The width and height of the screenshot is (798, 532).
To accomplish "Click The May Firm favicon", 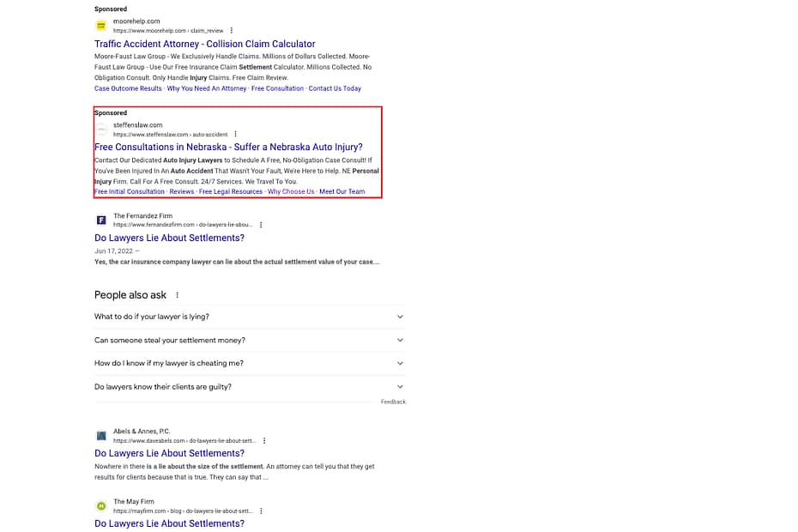I will 101,506.
